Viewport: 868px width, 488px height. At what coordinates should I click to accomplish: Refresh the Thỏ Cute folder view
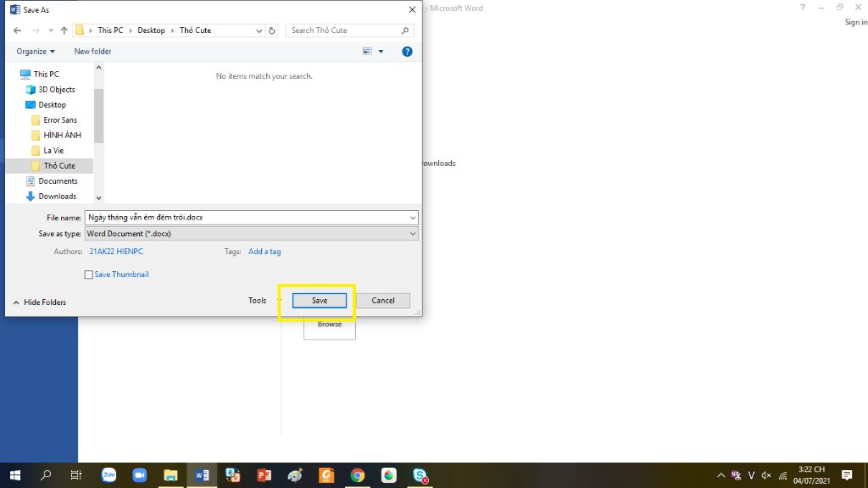coord(272,30)
